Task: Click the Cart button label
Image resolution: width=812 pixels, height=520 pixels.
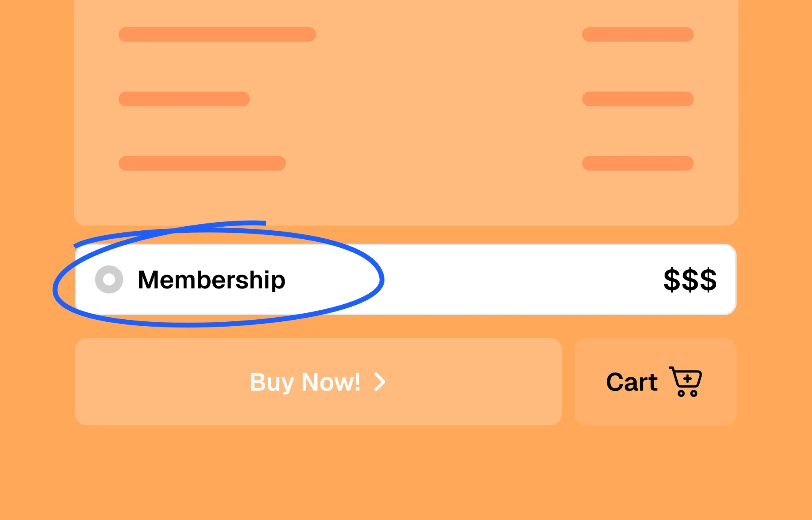Action: click(x=632, y=382)
